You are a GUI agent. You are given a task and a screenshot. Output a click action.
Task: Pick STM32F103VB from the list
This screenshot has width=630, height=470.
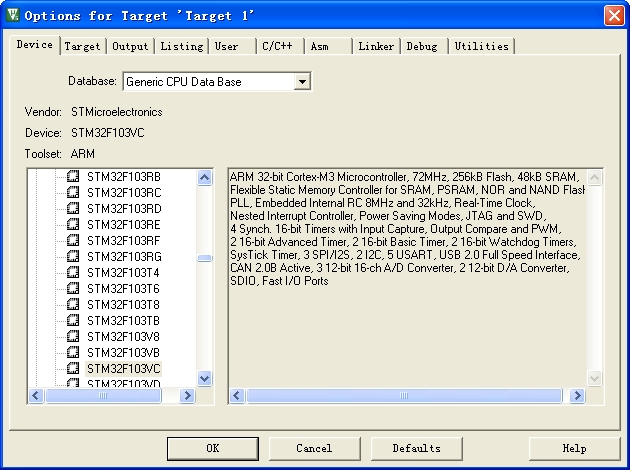123,353
